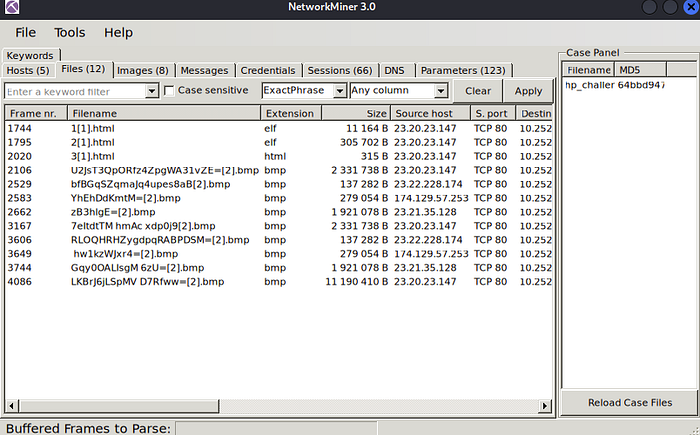
Task: Click the horizontal scrollbar thumb in files list
Action: point(119,406)
